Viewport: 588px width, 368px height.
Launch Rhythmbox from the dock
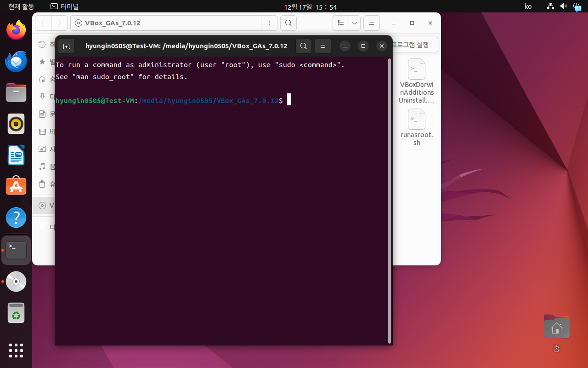[16, 124]
